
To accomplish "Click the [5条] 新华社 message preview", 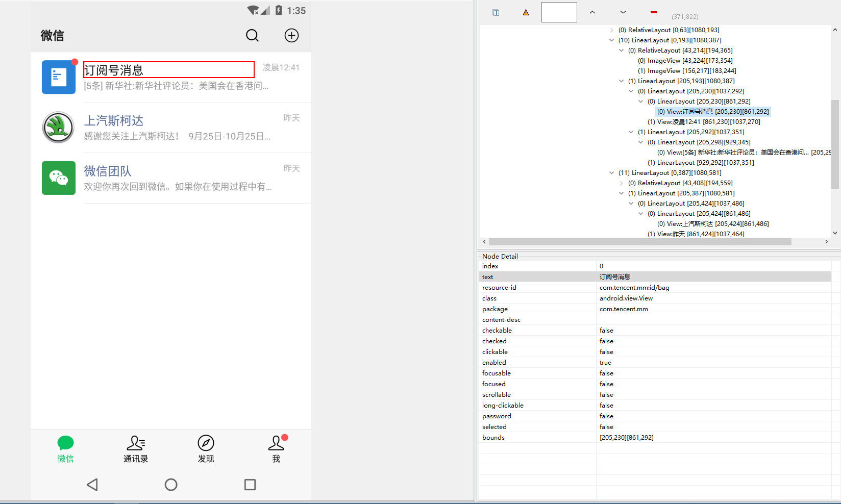I will coord(176,86).
